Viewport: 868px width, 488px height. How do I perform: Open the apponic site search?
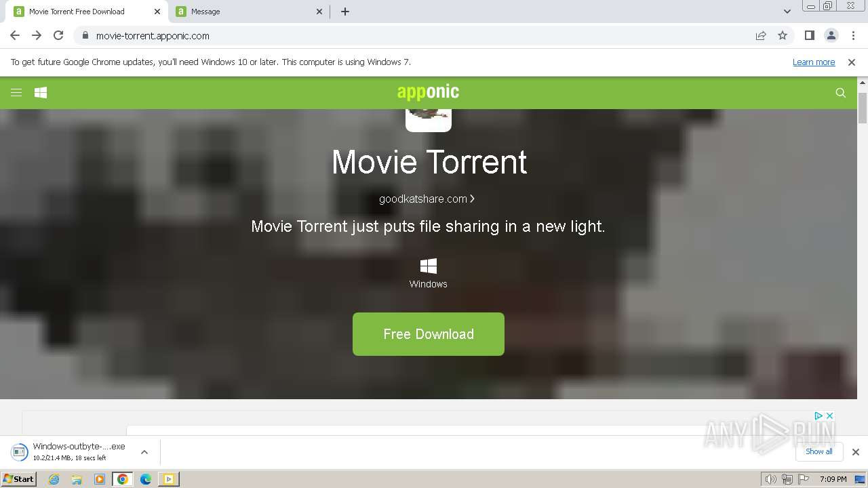click(x=841, y=93)
